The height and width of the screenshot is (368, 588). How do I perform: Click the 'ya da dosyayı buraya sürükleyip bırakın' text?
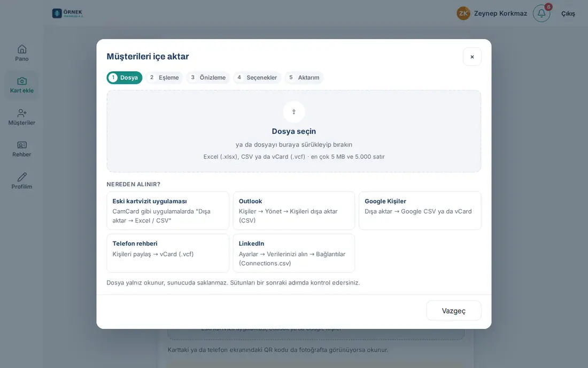click(293, 144)
